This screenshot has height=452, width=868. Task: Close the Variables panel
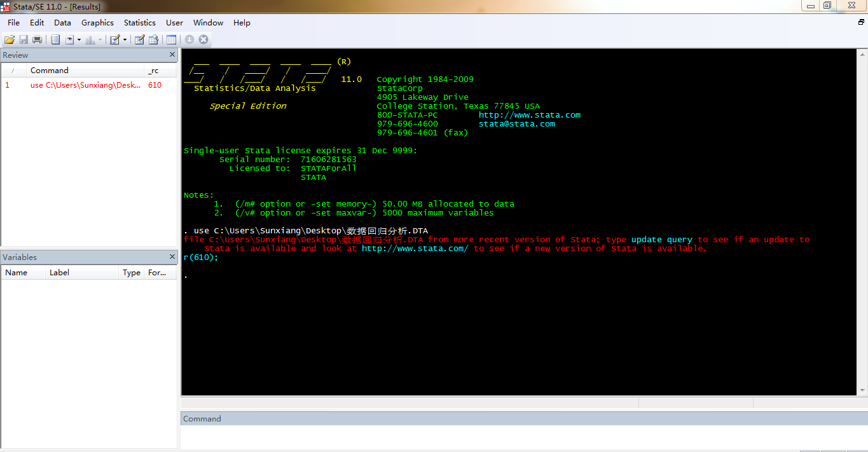click(x=172, y=257)
